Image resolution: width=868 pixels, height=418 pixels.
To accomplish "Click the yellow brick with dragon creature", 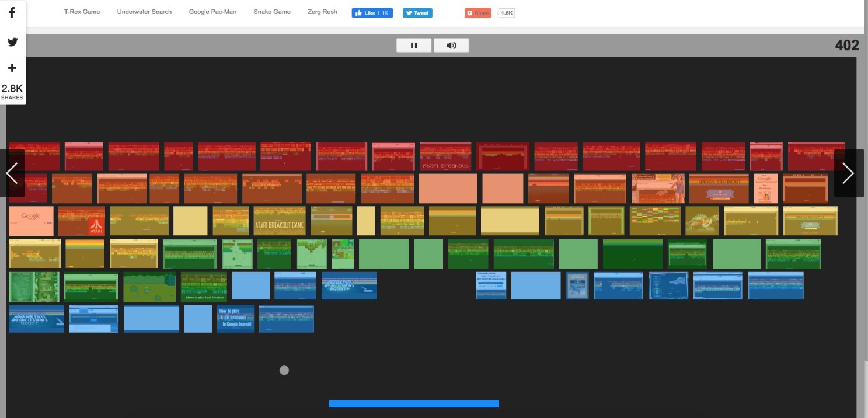I will click(702, 221).
